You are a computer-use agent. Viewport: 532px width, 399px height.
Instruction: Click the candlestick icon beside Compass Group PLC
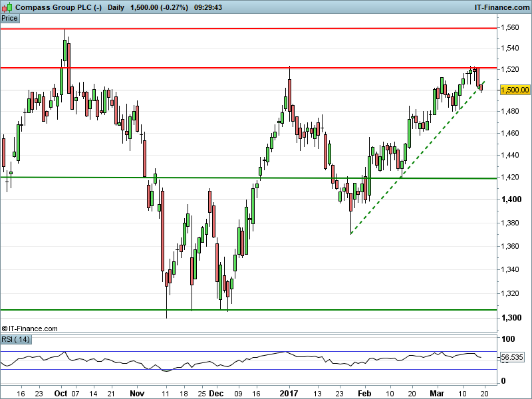tap(7, 7)
